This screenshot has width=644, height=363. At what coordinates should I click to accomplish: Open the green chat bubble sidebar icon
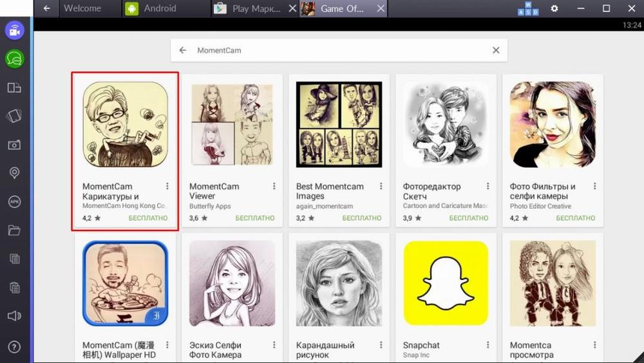click(14, 59)
